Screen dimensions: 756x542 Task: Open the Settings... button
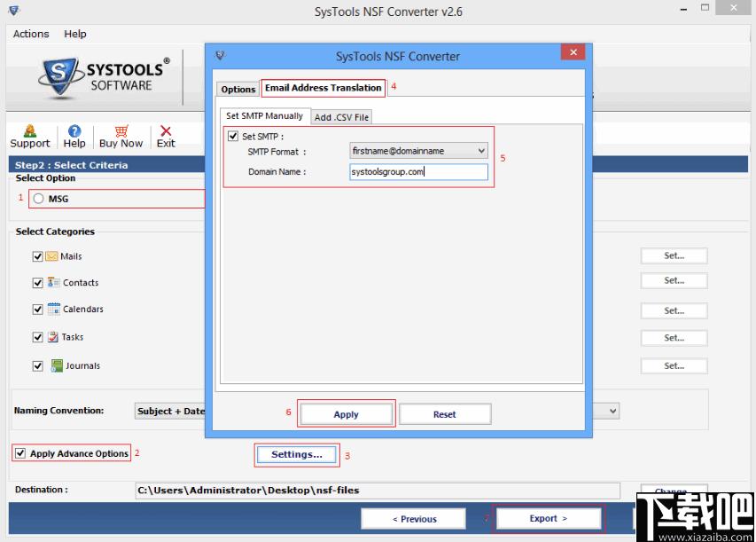coord(297,455)
